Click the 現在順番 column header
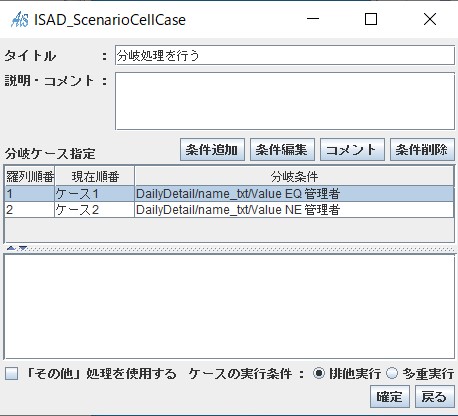The height and width of the screenshot is (416, 458). click(x=95, y=176)
